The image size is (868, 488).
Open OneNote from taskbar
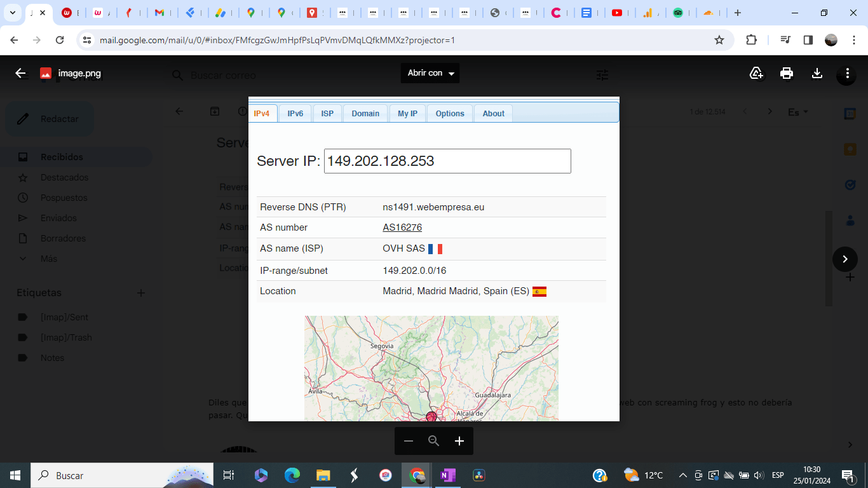(x=448, y=475)
